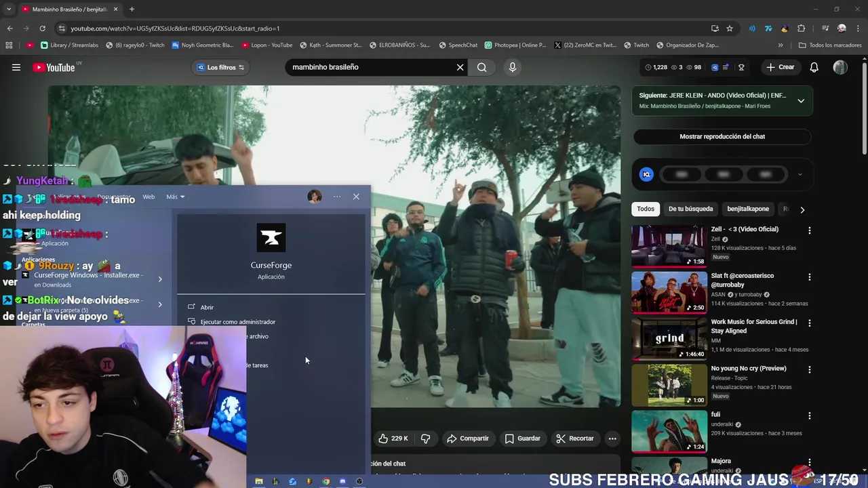The width and height of the screenshot is (868, 488).
Task: Open the Chrome tab search dropdown
Action: (x=9, y=9)
